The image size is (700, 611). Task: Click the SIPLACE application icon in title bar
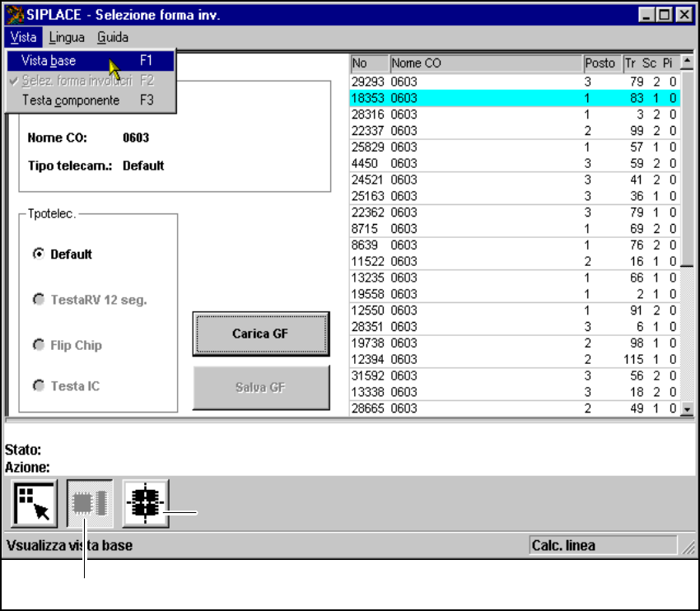click(15, 15)
